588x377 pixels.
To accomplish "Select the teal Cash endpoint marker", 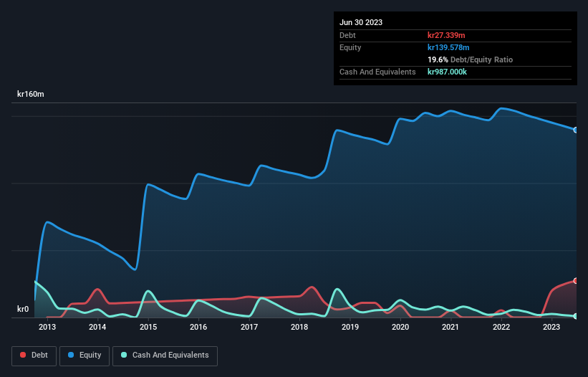I will point(576,316).
